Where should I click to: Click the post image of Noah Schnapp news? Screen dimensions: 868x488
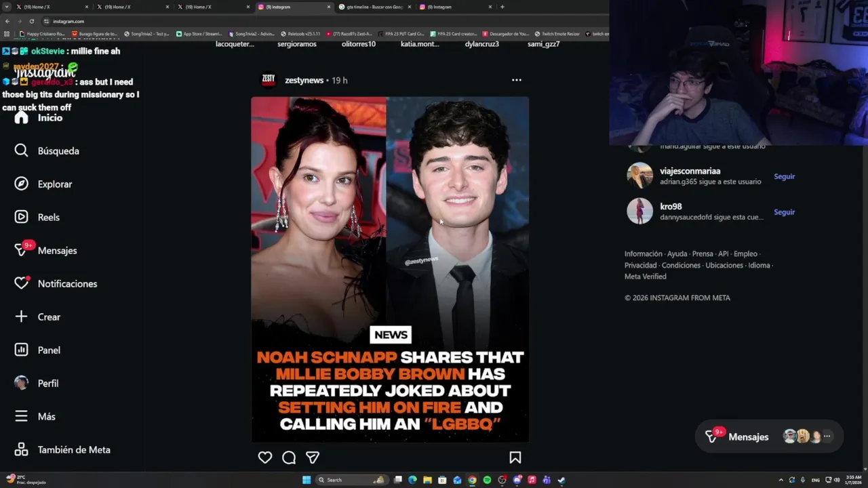(x=390, y=270)
